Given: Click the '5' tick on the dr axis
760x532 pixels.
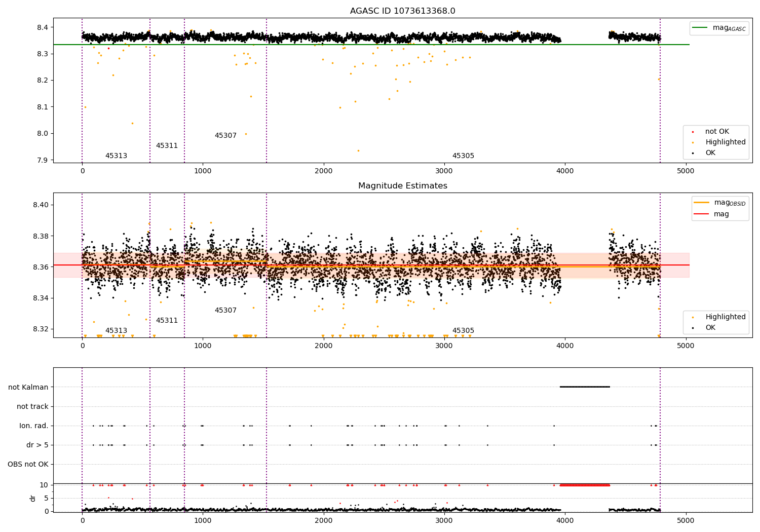Looking at the screenshot, I should click(x=46, y=498).
